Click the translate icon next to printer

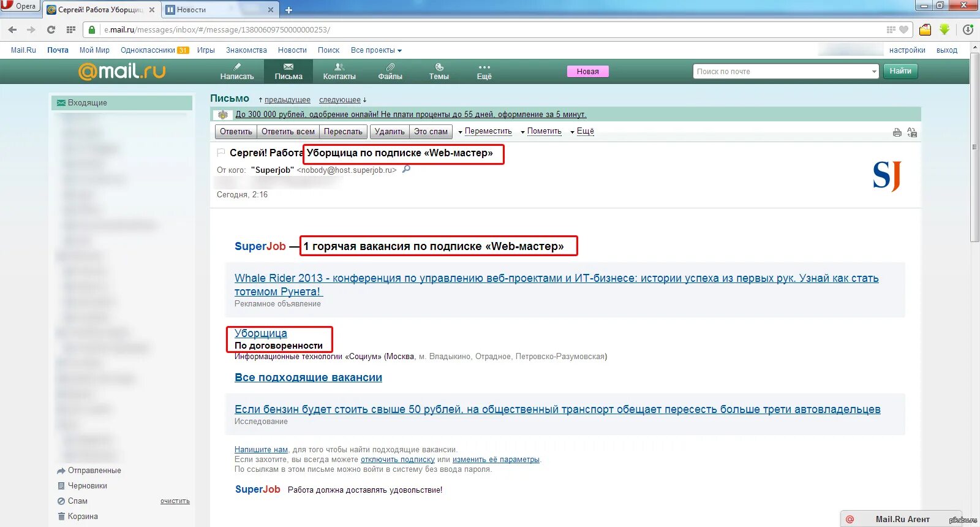click(912, 132)
